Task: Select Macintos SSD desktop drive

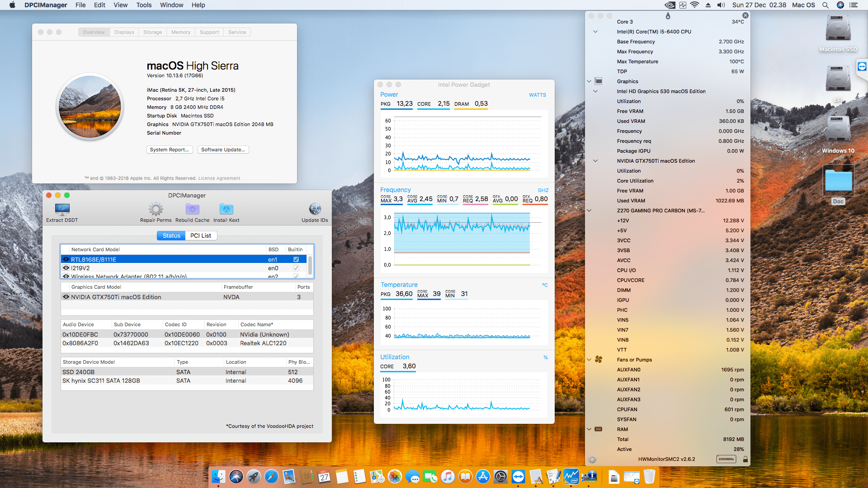Action: coord(838,29)
